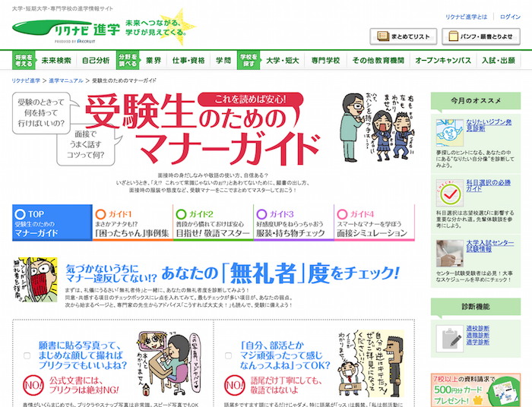Select the 大学・短大 menu item
This screenshot has height=407, width=532.
click(x=282, y=61)
